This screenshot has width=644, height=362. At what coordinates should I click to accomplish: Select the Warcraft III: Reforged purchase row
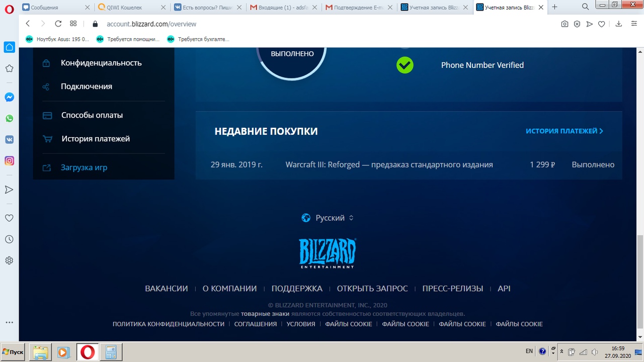409,164
